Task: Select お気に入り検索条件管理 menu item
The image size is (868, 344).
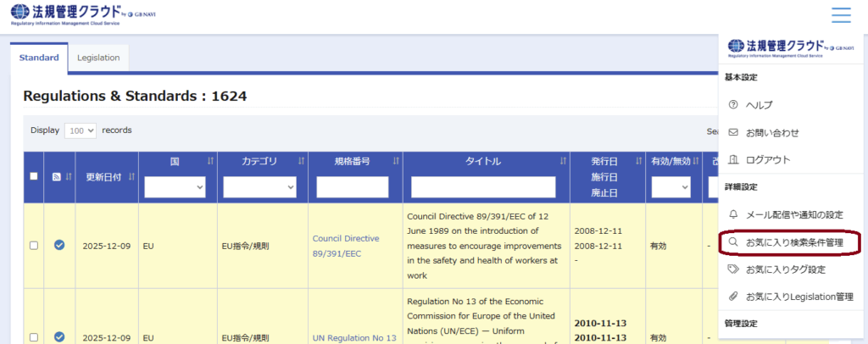Action: coord(793,242)
